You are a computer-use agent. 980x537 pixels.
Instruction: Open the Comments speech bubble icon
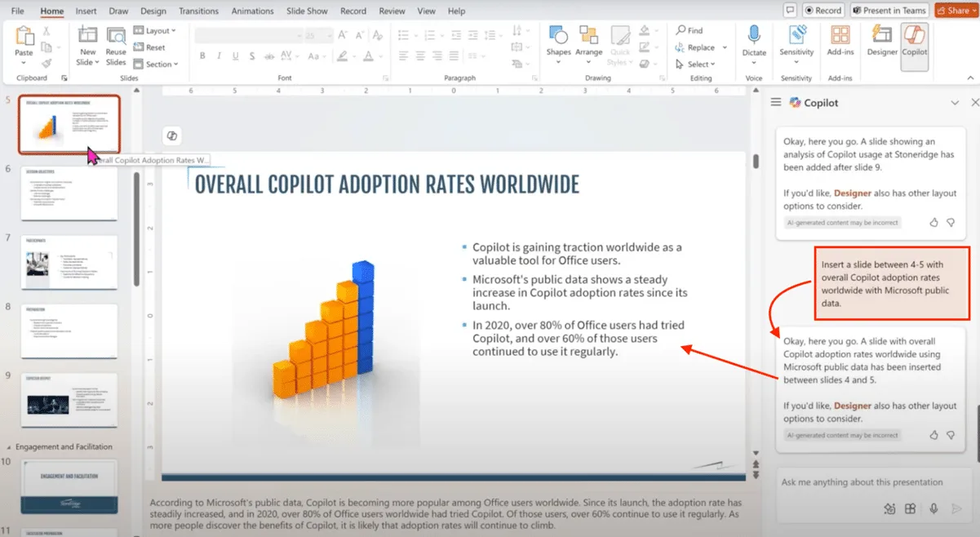tap(789, 11)
